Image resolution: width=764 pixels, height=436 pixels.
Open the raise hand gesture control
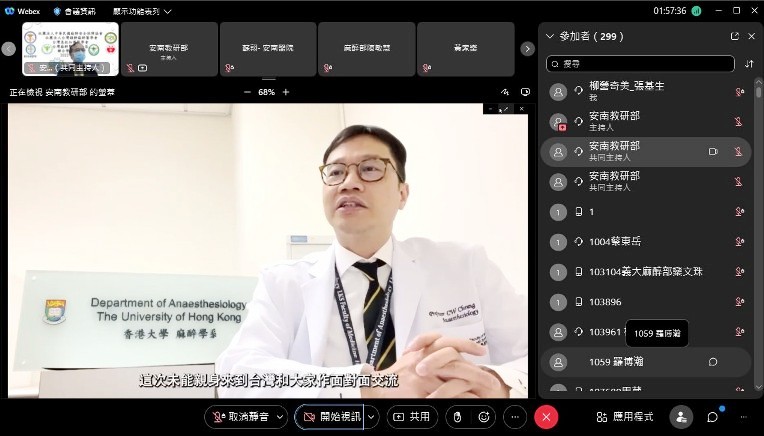click(x=457, y=417)
